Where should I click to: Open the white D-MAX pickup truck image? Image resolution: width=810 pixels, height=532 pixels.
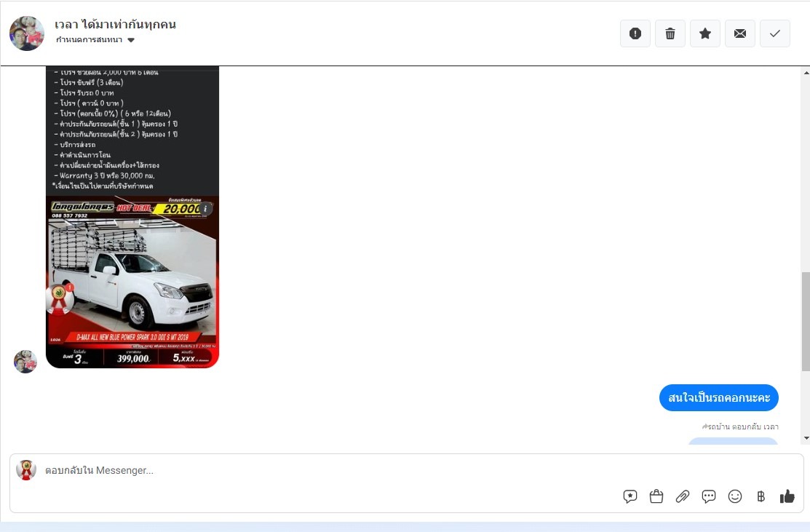(x=132, y=282)
